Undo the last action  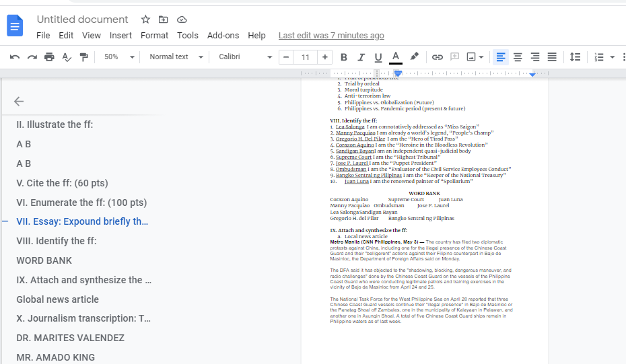[15, 57]
